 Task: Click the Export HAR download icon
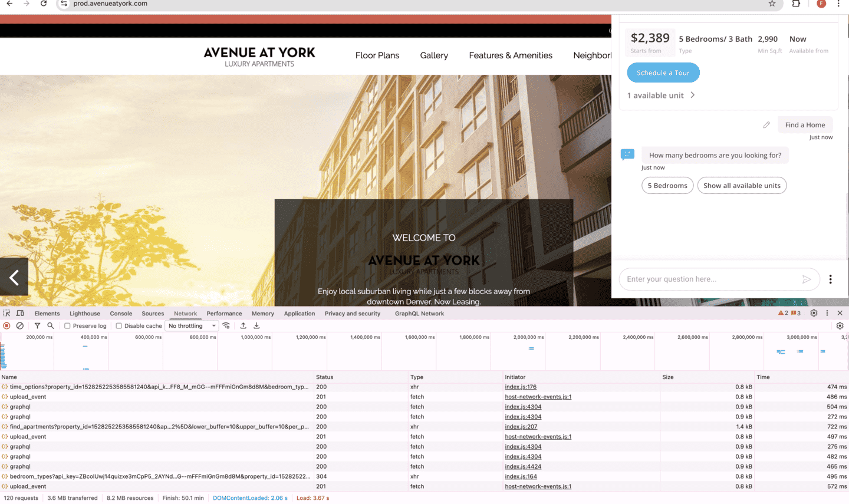point(256,326)
